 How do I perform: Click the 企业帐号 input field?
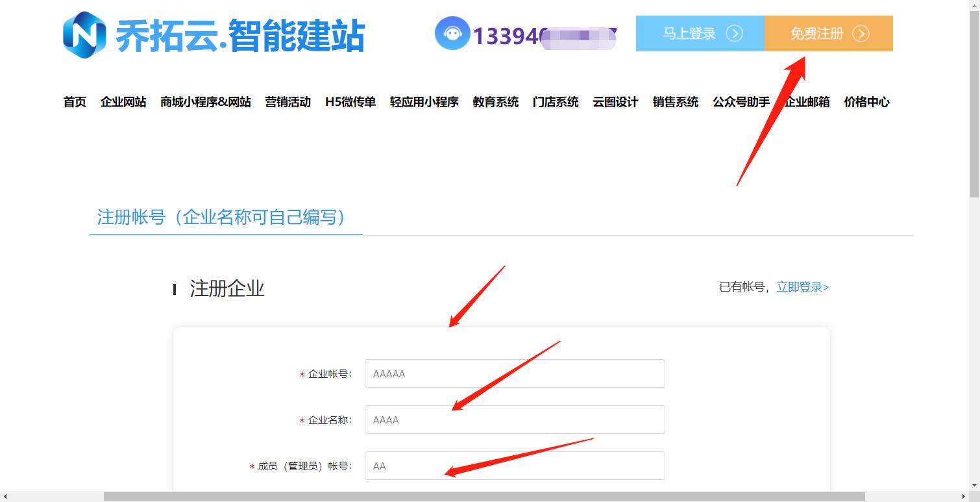point(514,373)
